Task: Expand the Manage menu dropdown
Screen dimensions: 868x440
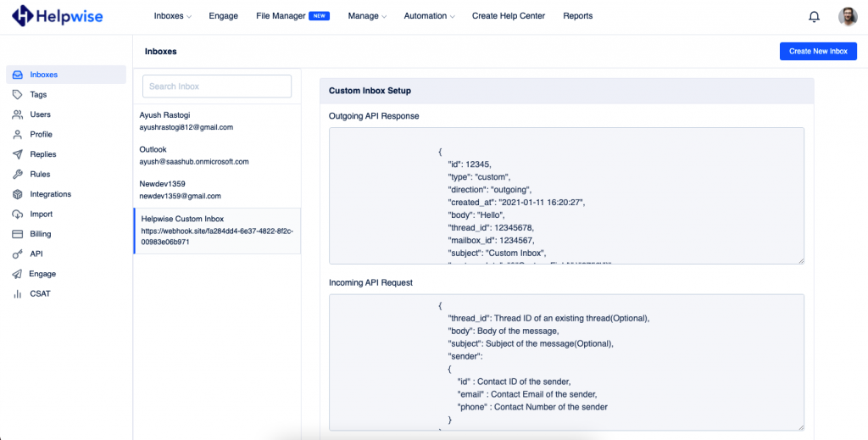Action: click(367, 16)
